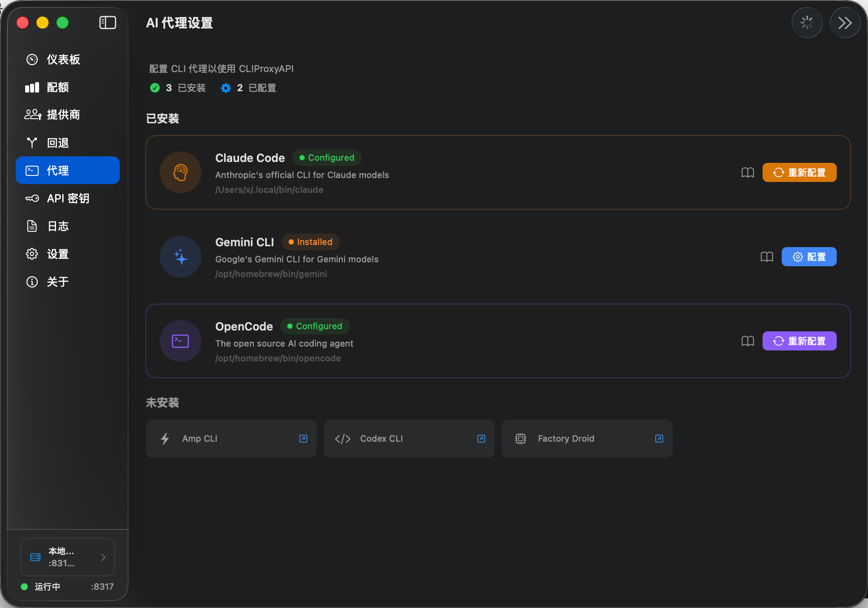
Task: Open Amp CLI external install link icon
Action: 303,439
